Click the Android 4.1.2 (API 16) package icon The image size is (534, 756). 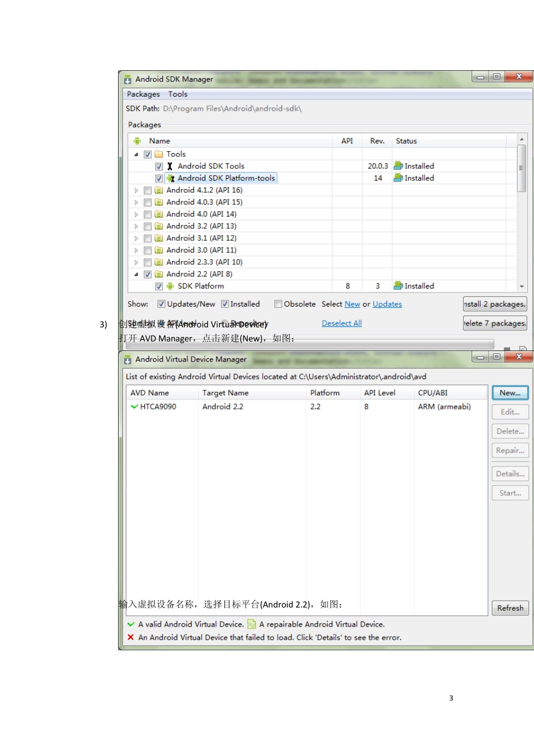point(159,191)
